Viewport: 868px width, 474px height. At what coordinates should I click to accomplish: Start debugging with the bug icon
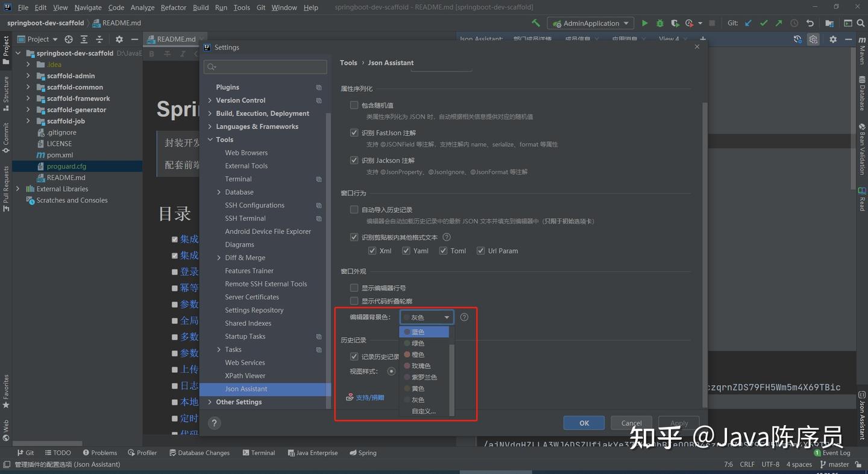pos(659,22)
